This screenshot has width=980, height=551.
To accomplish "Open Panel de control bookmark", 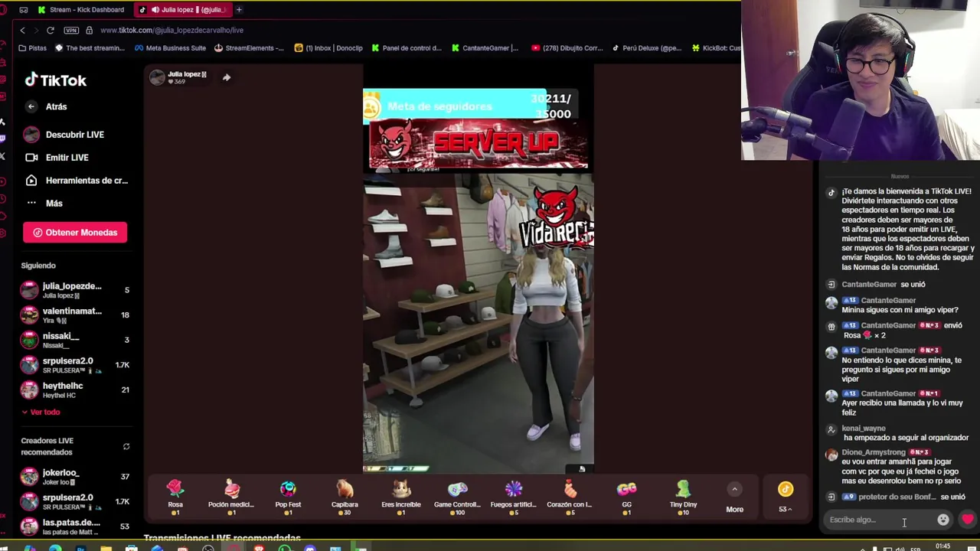I will [407, 48].
